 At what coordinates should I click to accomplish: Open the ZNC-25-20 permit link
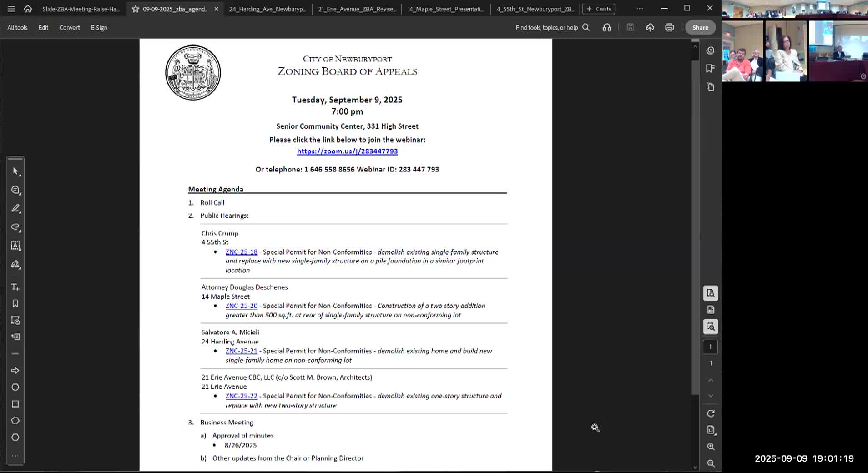(x=242, y=306)
